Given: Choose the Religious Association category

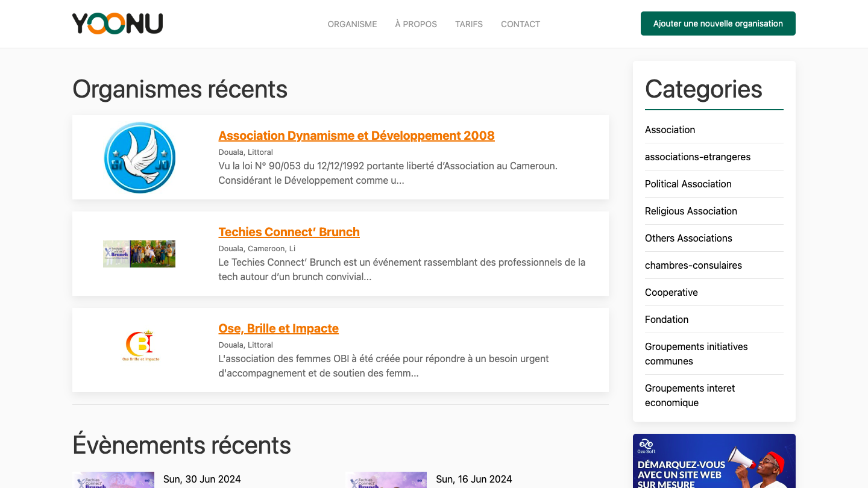Looking at the screenshot, I should (691, 211).
